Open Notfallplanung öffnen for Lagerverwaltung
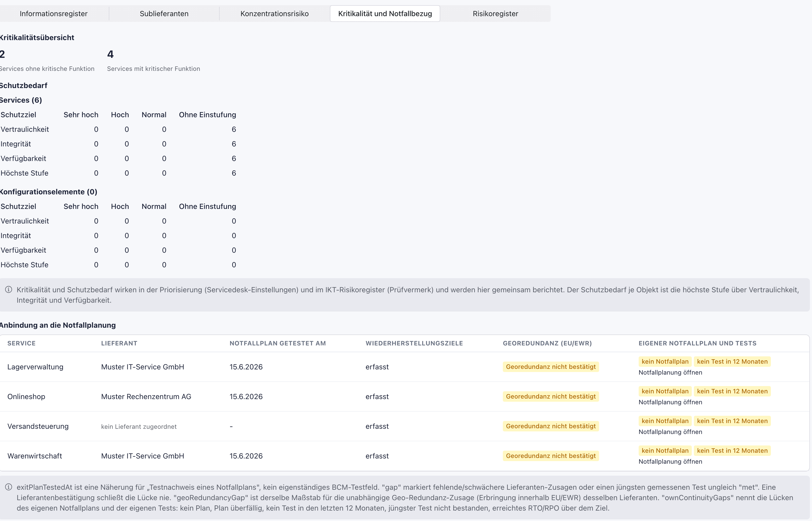This screenshot has width=812, height=521. [x=670, y=373]
